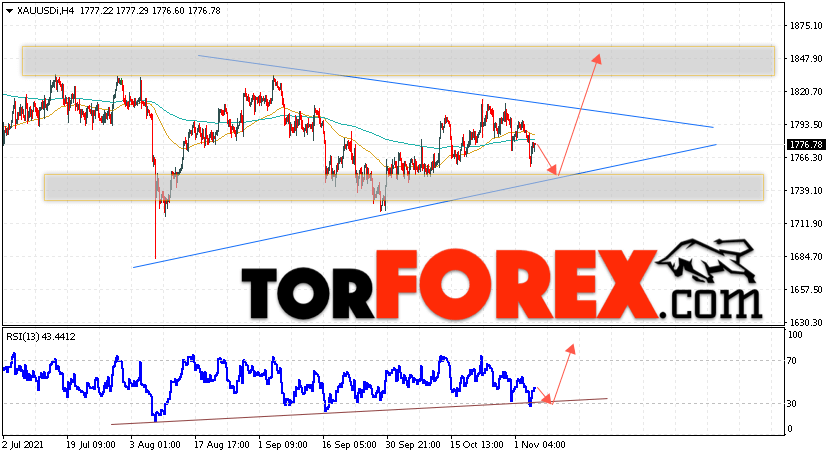Click price axis label 1739.10
Viewport: 830px width, 456px height.
806,191
